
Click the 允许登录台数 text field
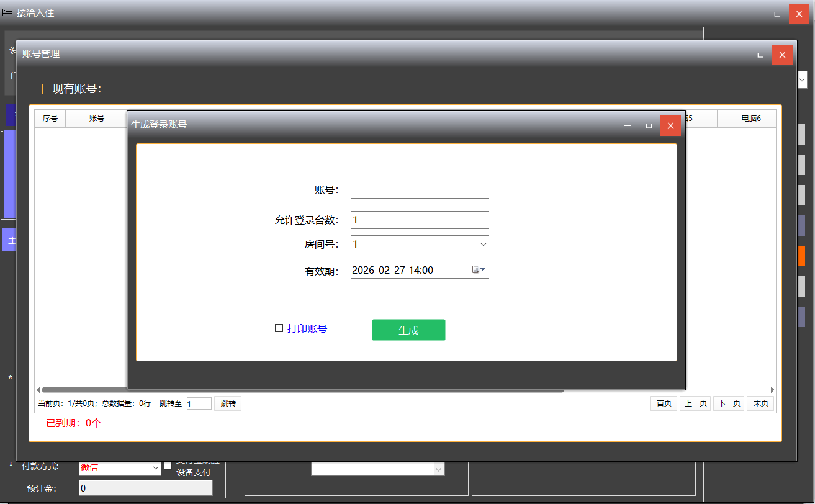[x=420, y=220]
